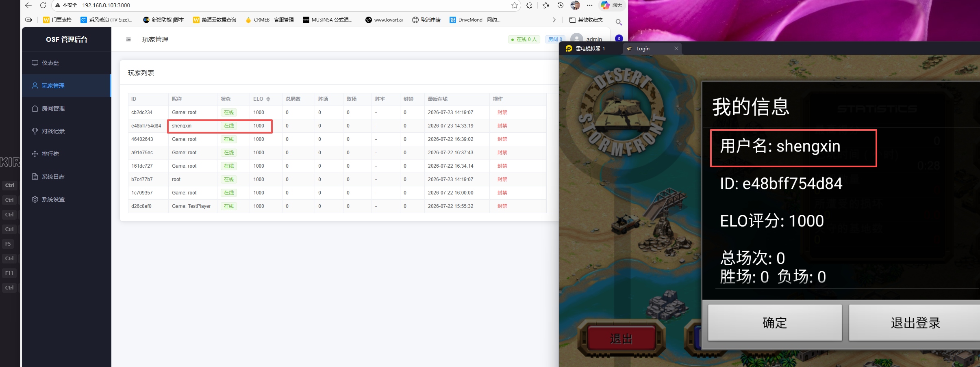
Task: Close the Login tab in emulator
Action: click(676, 49)
